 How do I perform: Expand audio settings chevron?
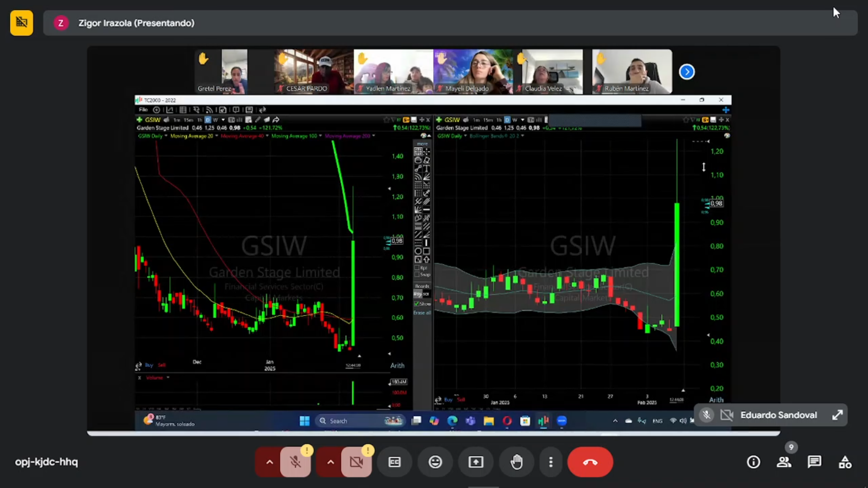[x=269, y=462]
